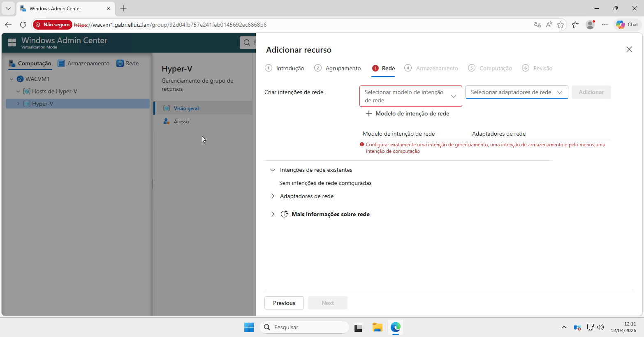Click the Edge favorites star icon
The image size is (644, 337).
(x=560, y=25)
